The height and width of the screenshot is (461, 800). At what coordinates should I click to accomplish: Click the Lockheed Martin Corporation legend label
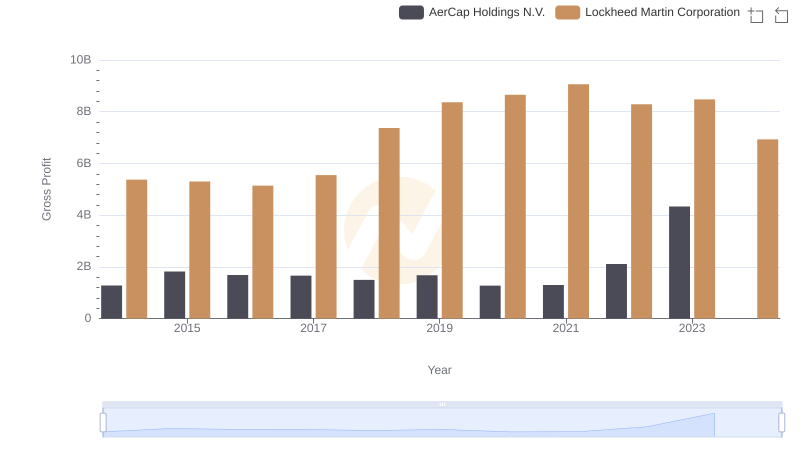[662, 12]
